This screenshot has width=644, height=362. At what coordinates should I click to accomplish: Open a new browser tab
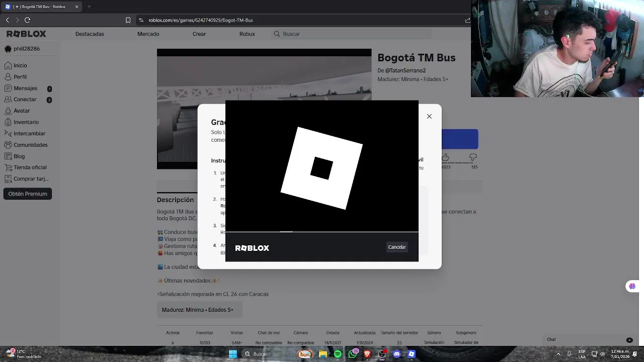89,7
